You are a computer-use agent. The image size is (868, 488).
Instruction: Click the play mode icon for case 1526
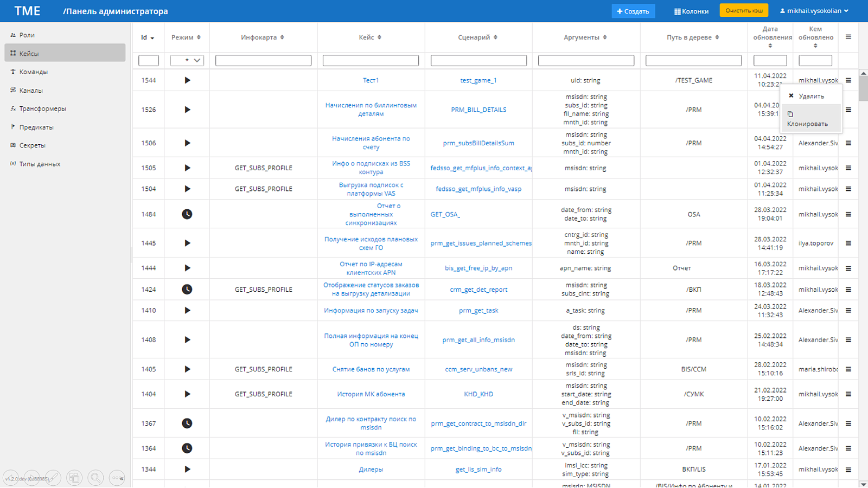click(187, 110)
